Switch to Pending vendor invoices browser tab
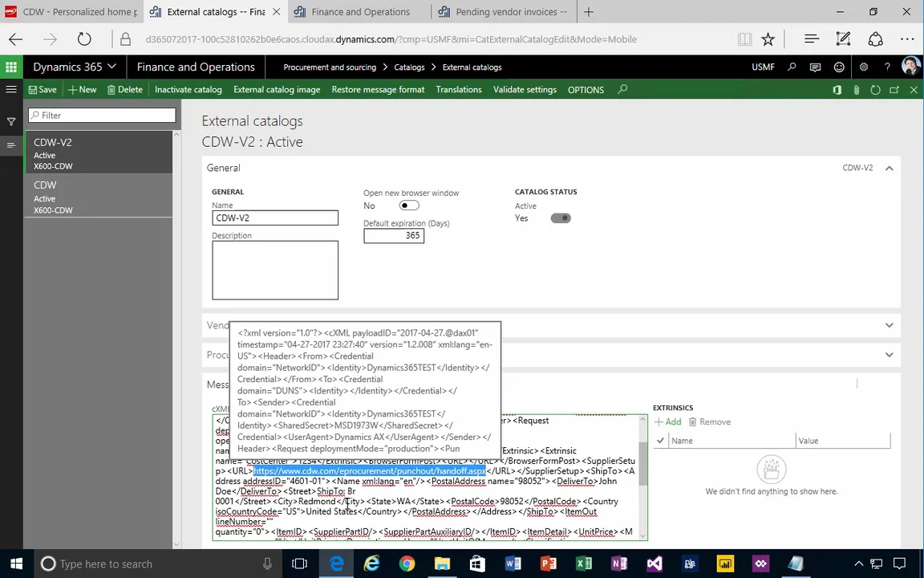Screen dimensions: 924x578 pyautogui.click(x=510, y=12)
